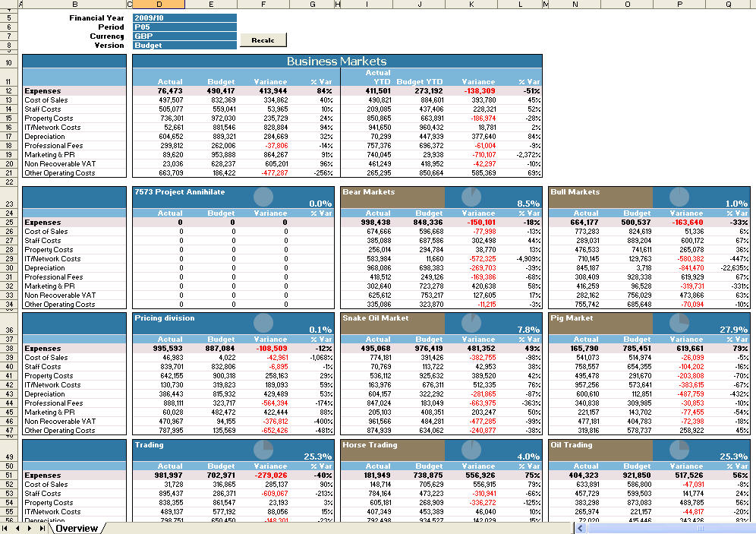Select Marketing & PR percent -2,372%
This screenshot has width=756, height=534.
528,155
